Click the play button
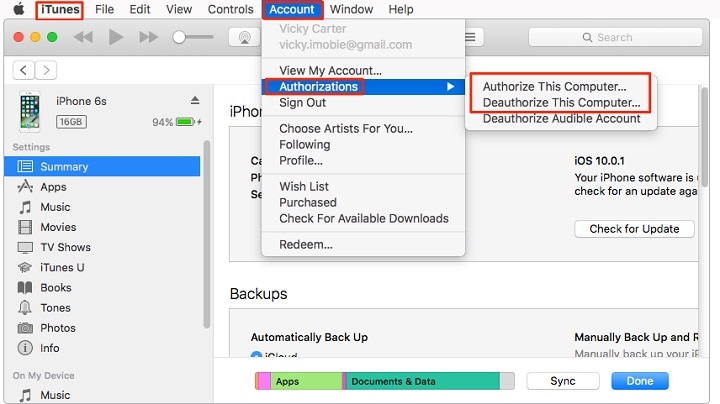Image resolution: width=720 pixels, height=404 pixels. point(116,37)
